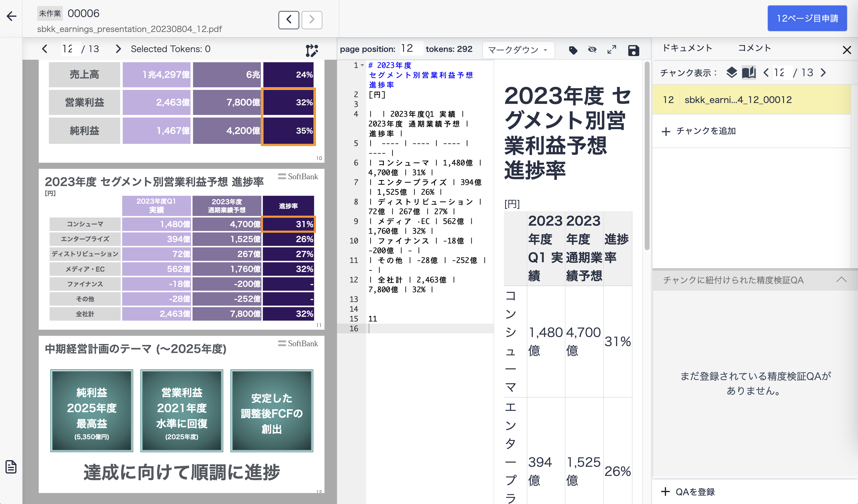The image size is (858, 504).
Task: Fold markdown heading at line 1
Action: click(x=362, y=65)
